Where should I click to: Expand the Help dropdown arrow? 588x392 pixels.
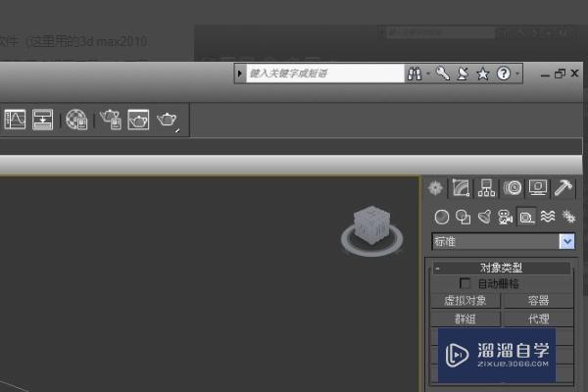tap(517, 73)
